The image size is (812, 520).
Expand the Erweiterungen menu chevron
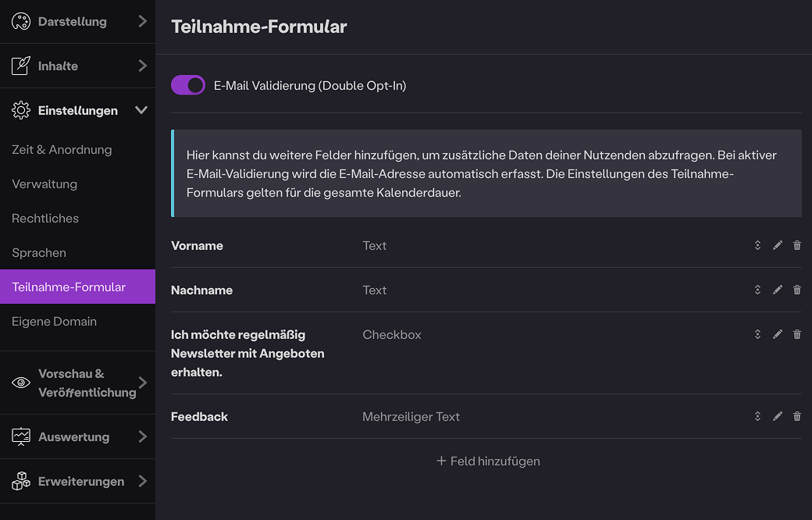[x=142, y=482]
